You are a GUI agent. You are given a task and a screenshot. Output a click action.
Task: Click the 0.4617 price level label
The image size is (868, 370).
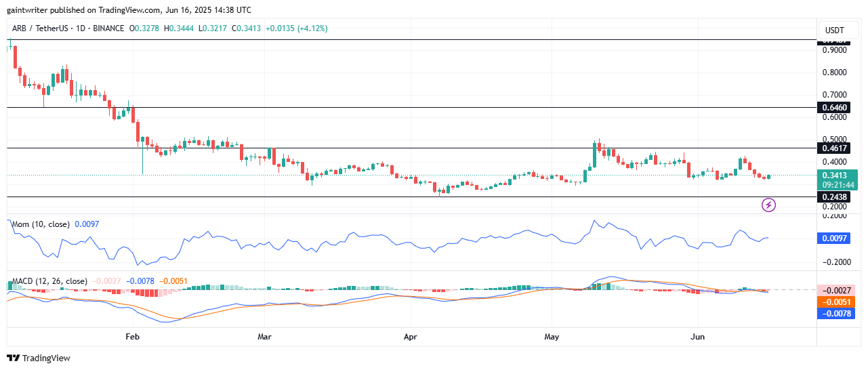tap(834, 148)
